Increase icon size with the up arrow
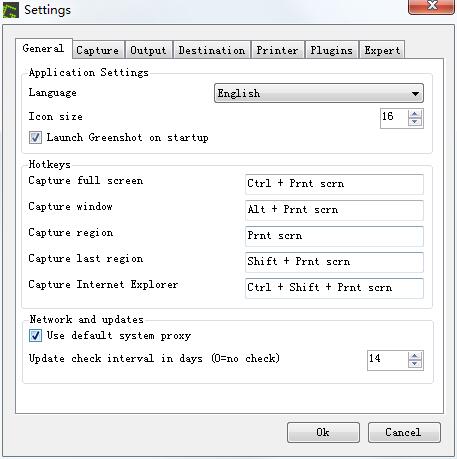 pos(415,114)
